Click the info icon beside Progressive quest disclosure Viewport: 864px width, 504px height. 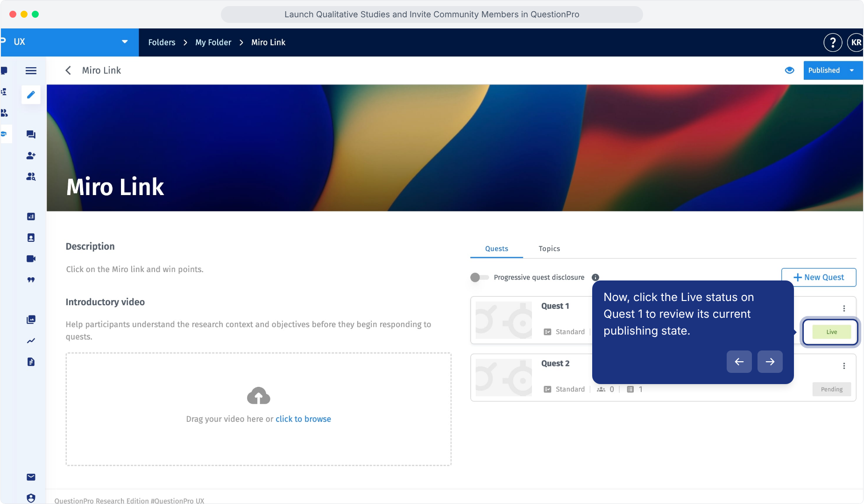point(595,277)
